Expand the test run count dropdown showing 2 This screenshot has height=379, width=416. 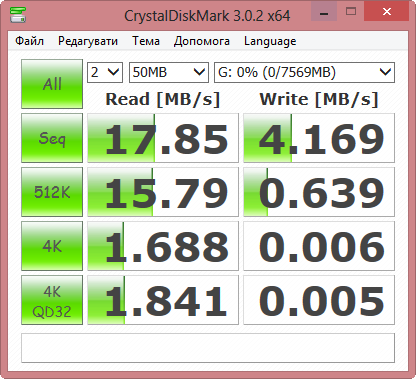[105, 72]
